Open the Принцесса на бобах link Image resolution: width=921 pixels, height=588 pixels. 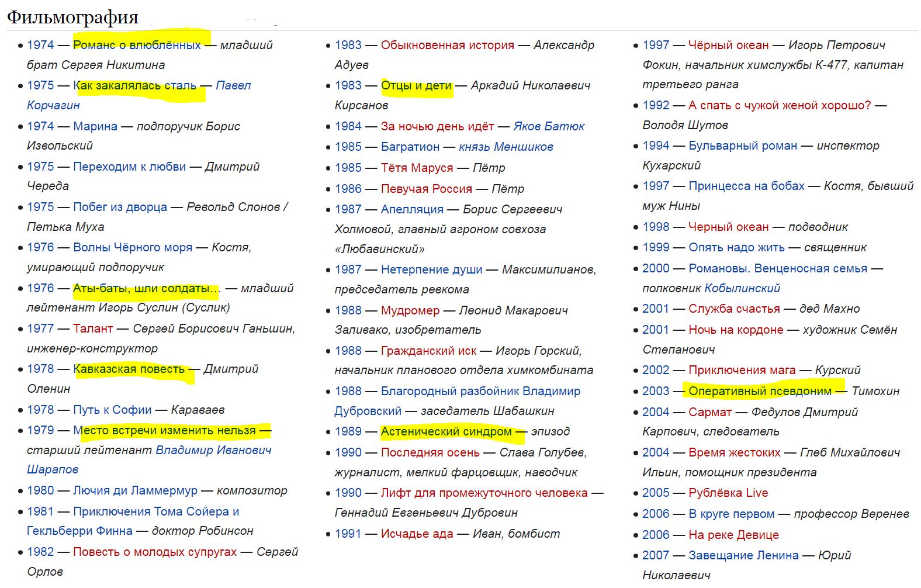click(747, 186)
